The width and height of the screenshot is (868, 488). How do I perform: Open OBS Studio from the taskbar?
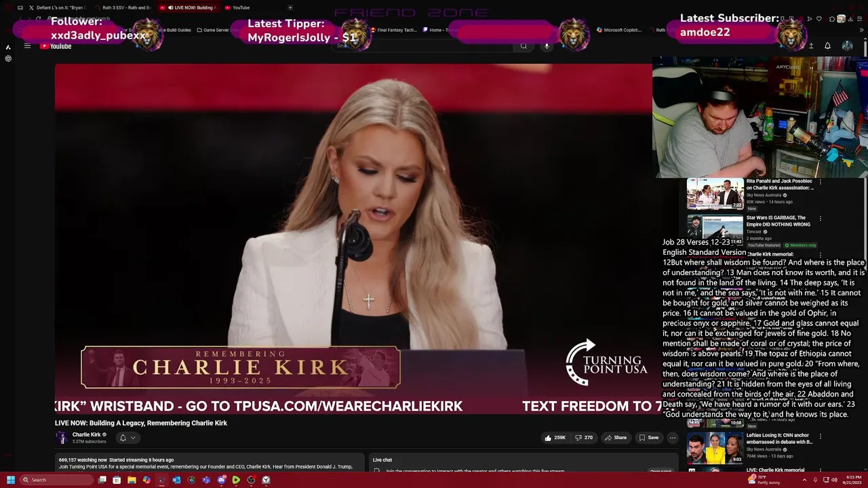251,480
